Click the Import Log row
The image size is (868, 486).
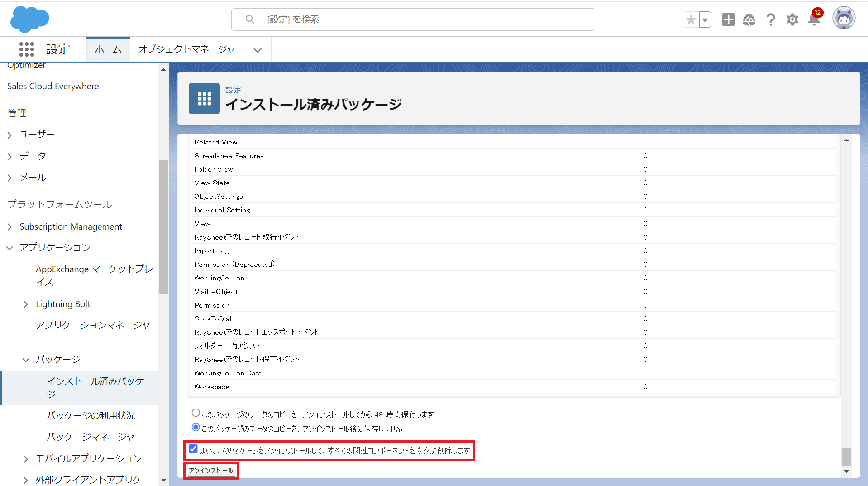click(x=513, y=250)
